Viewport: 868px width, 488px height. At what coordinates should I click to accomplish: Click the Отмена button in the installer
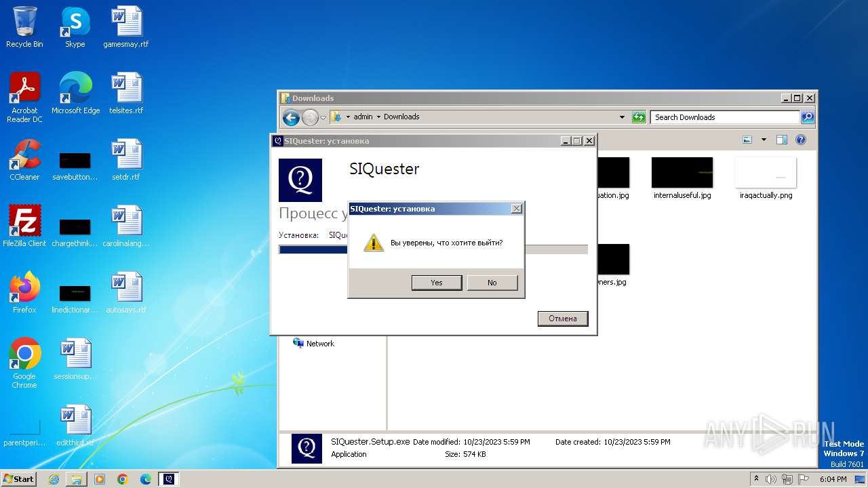(x=563, y=319)
